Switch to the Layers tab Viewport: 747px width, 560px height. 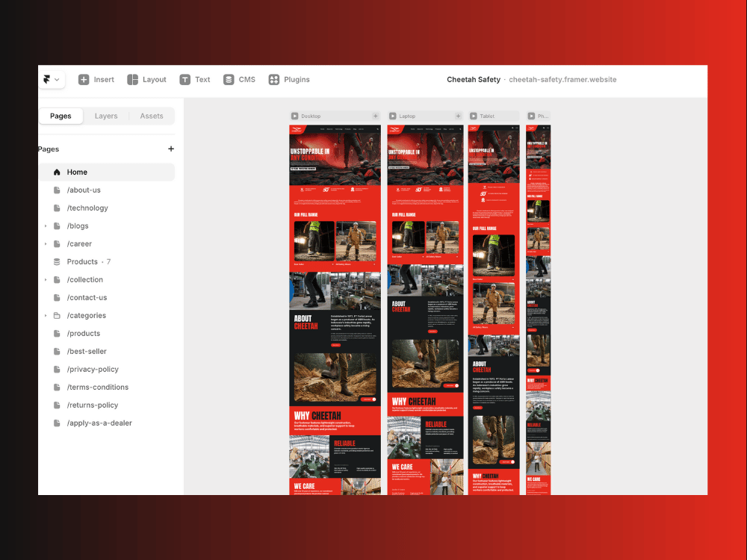pyautogui.click(x=106, y=116)
